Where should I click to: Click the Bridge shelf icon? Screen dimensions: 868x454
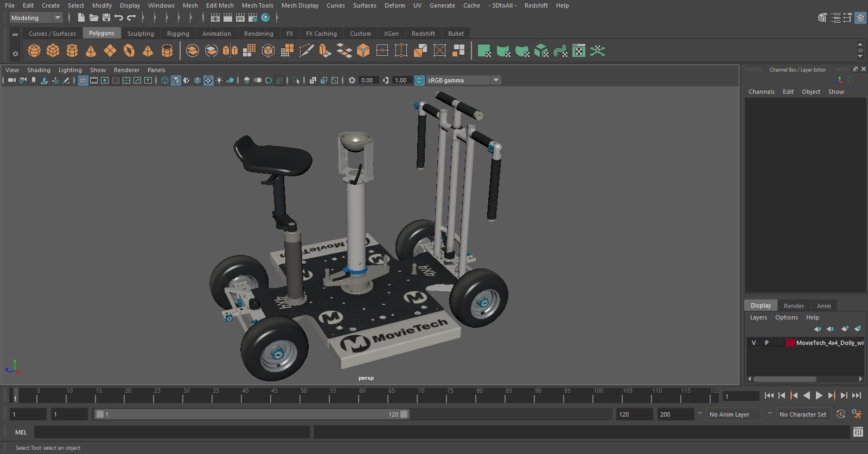tap(344, 51)
